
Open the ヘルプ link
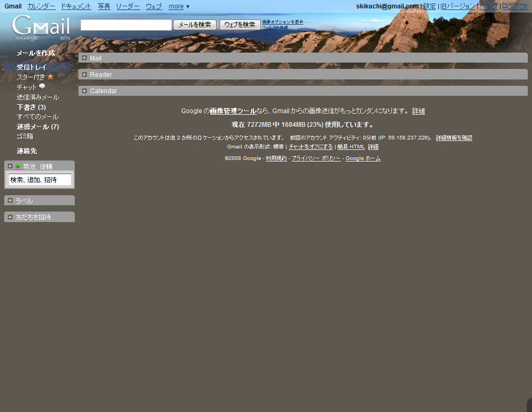point(488,6)
